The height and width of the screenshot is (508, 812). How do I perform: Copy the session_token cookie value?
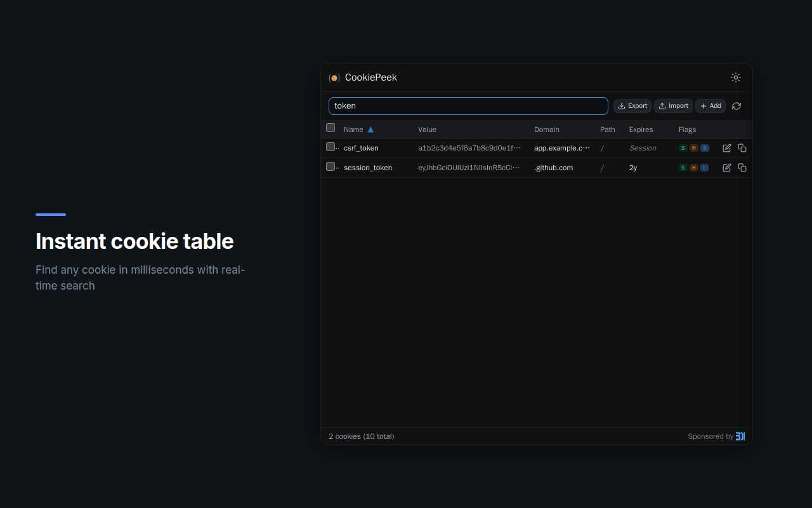click(742, 168)
